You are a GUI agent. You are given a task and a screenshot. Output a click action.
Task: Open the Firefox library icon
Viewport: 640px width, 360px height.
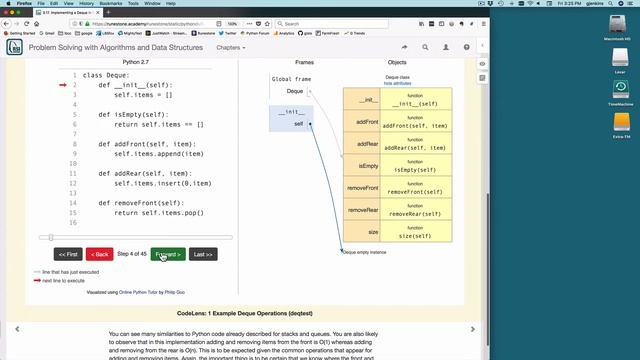pyautogui.click(x=421, y=24)
